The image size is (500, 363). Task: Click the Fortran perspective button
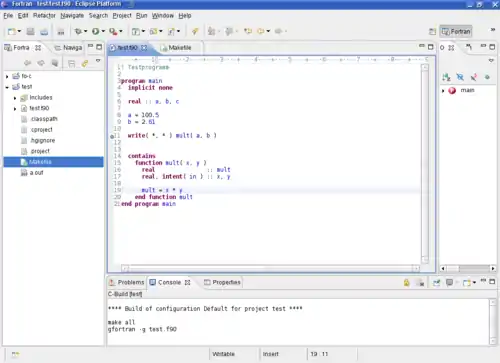(x=456, y=32)
